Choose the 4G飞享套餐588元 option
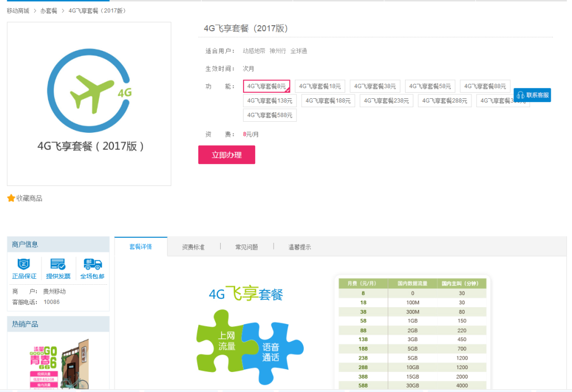This screenshot has height=392, width=572. click(270, 115)
